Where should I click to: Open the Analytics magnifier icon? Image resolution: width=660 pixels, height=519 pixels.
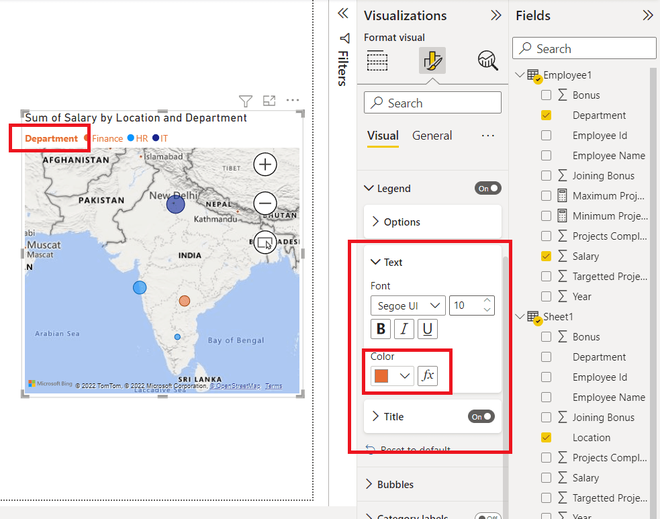click(488, 61)
